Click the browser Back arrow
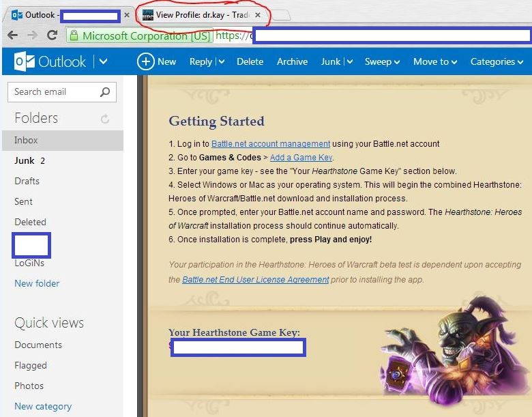This screenshot has width=532, height=417. coord(12,35)
